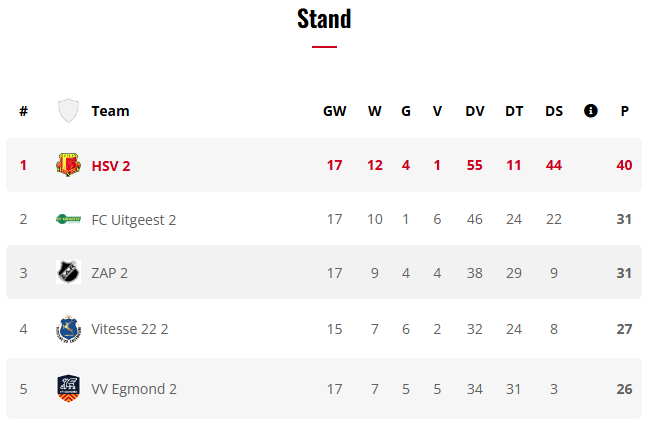Open the FC Uitgeest 2 team link
The height and width of the screenshot is (422, 648).
click(133, 219)
